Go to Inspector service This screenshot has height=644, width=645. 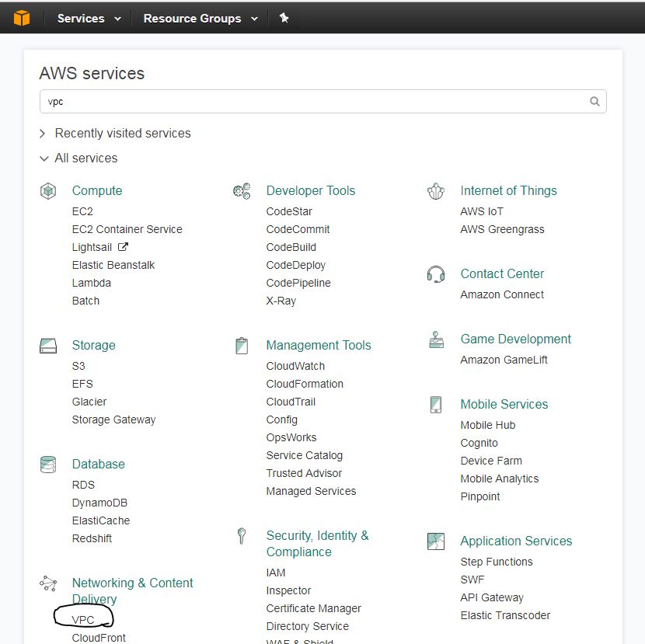click(288, 590)
